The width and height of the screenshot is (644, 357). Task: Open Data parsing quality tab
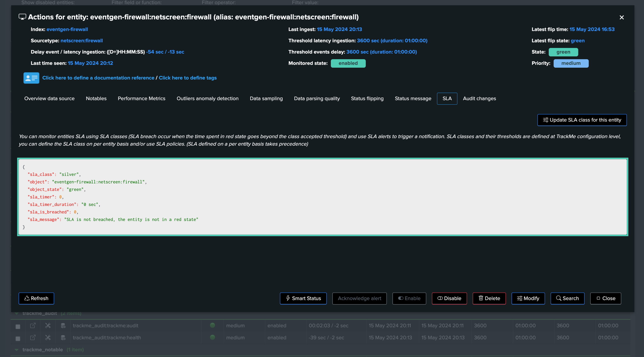tap(317, 99)
